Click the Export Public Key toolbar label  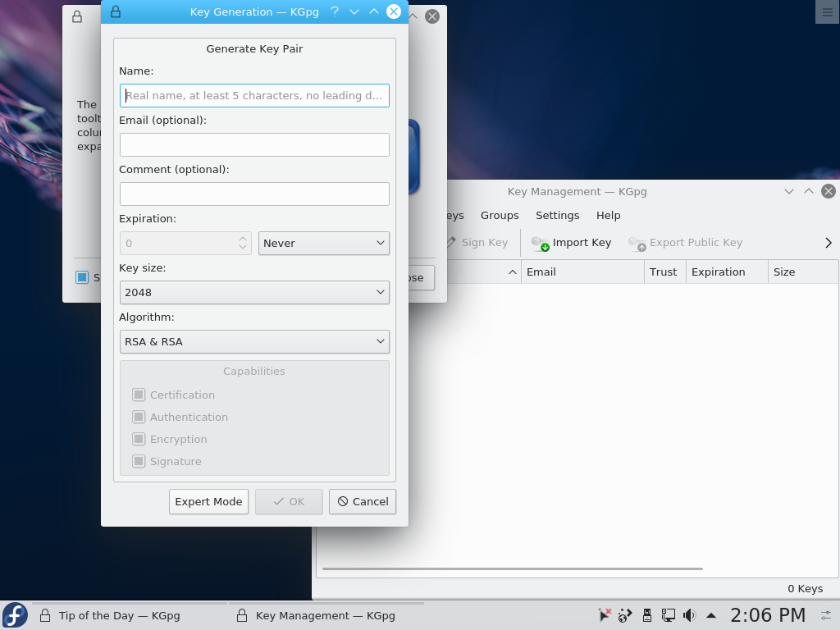point(696,243)
